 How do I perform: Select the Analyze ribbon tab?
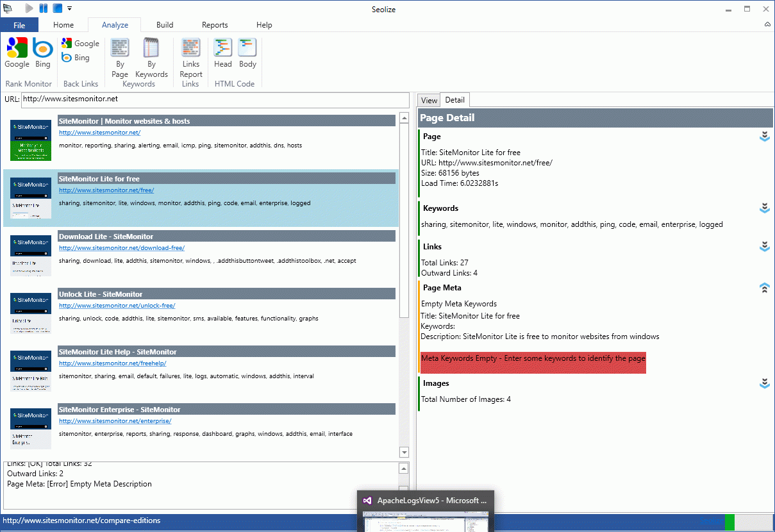pos(115,25)
